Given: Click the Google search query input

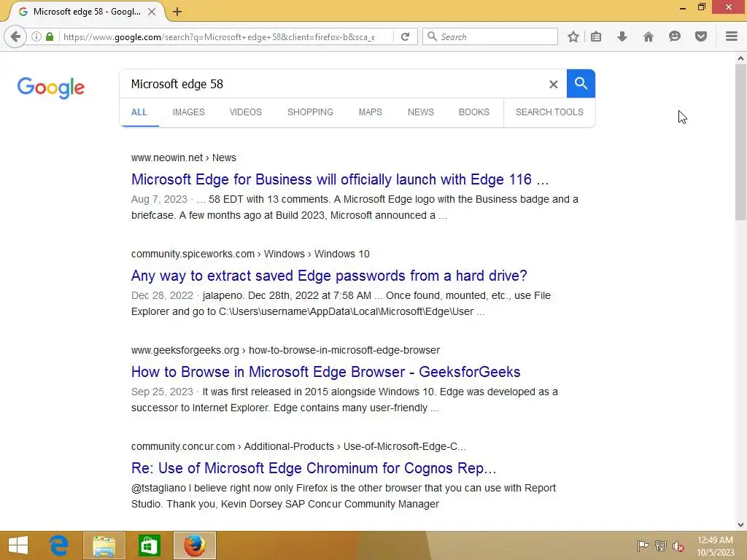Looking at the screenshot, I should click(333, 85).
